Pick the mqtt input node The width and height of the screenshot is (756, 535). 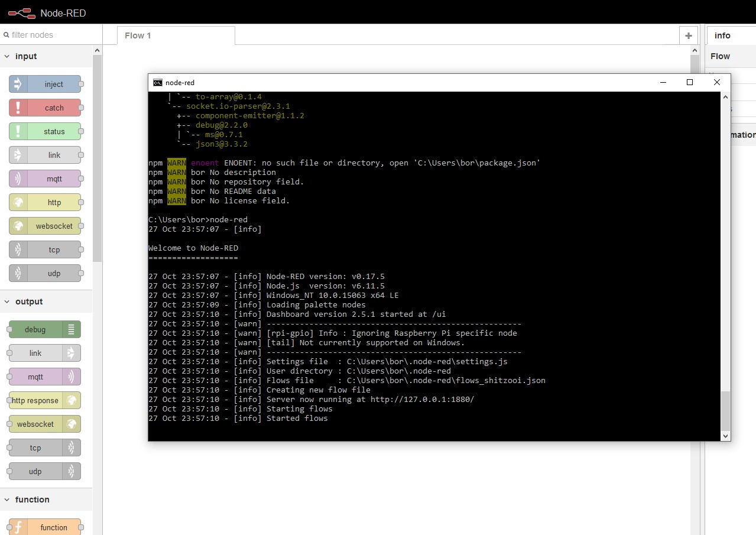(x=45, y=179)
